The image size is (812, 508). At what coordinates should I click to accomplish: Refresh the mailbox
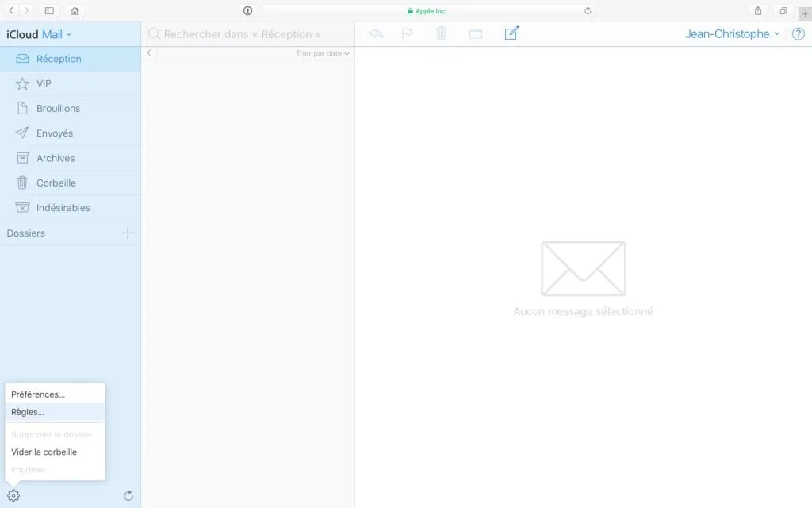point(128,495)
